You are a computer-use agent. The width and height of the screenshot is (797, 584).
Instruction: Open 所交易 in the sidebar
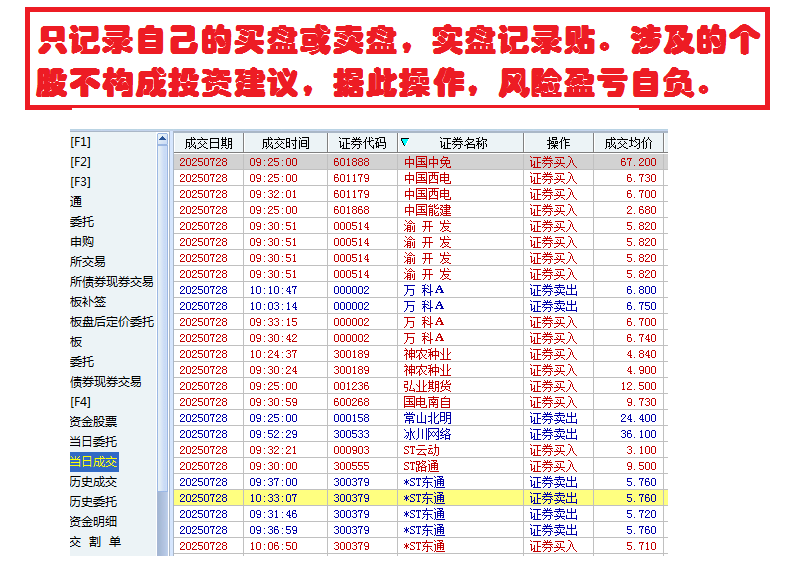click(x=87, y=262)
